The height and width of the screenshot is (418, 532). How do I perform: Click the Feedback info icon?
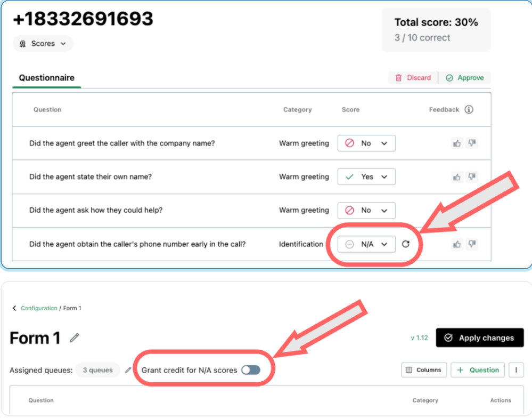click(x=469, y=109)
